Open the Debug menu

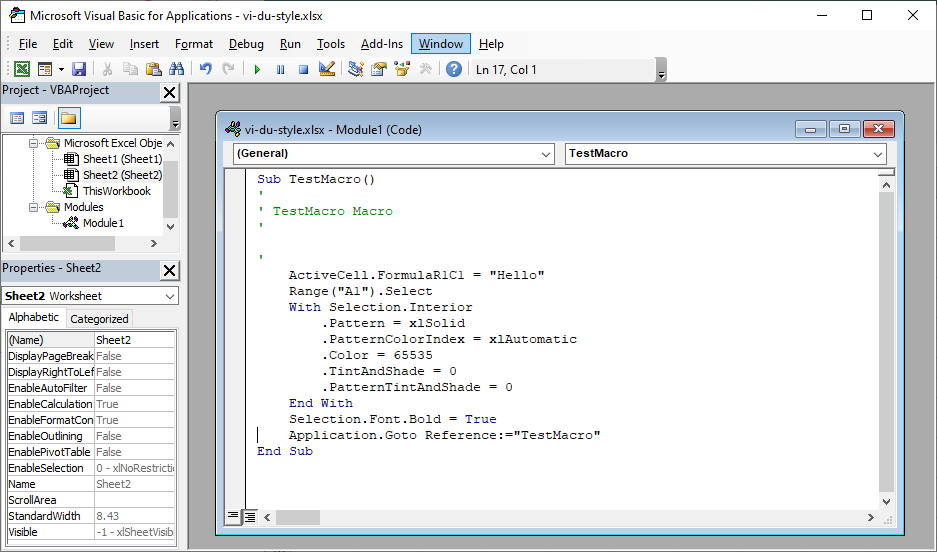click(246, 44)
